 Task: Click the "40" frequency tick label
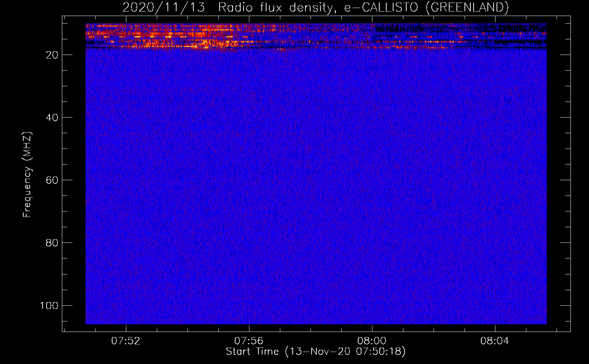[52, 118]
